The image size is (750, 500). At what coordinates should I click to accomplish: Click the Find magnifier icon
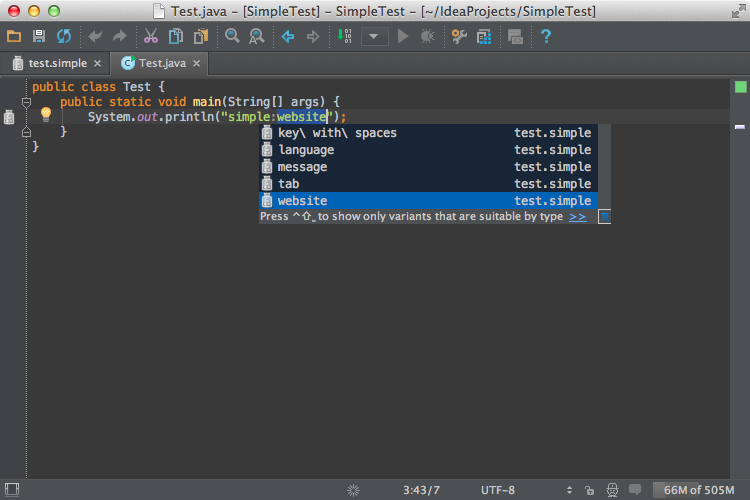(x=232, y=37)
